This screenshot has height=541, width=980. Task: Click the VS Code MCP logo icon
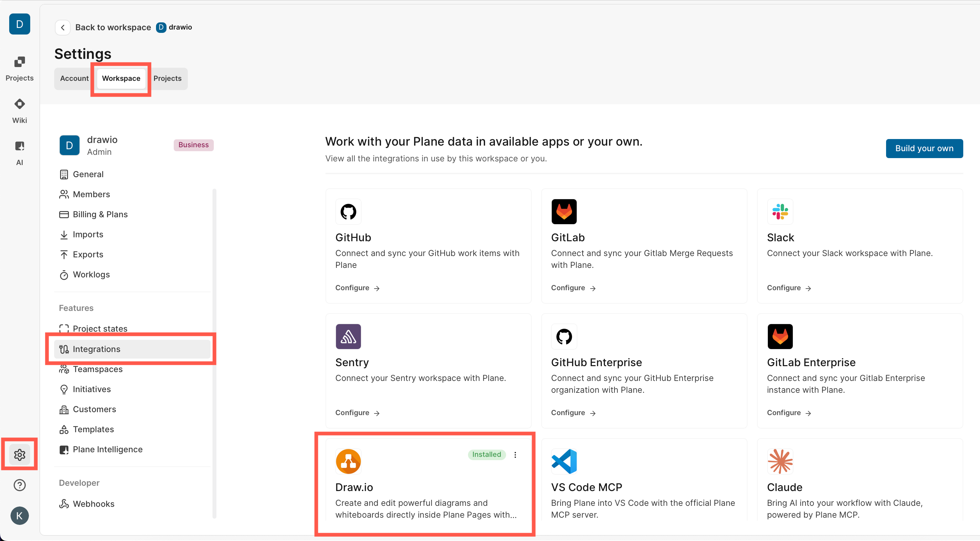(x=564, y=461)
